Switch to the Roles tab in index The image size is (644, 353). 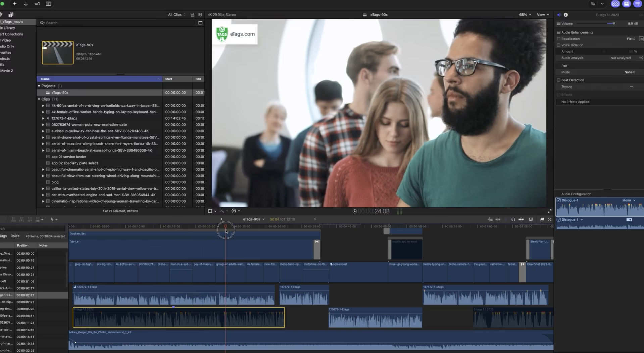tap(15, 236)
